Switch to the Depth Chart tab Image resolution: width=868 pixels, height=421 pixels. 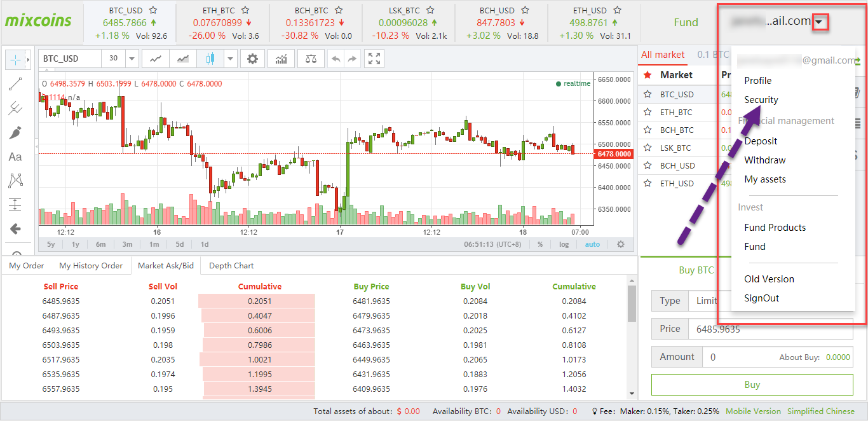(x=231, y=266)
